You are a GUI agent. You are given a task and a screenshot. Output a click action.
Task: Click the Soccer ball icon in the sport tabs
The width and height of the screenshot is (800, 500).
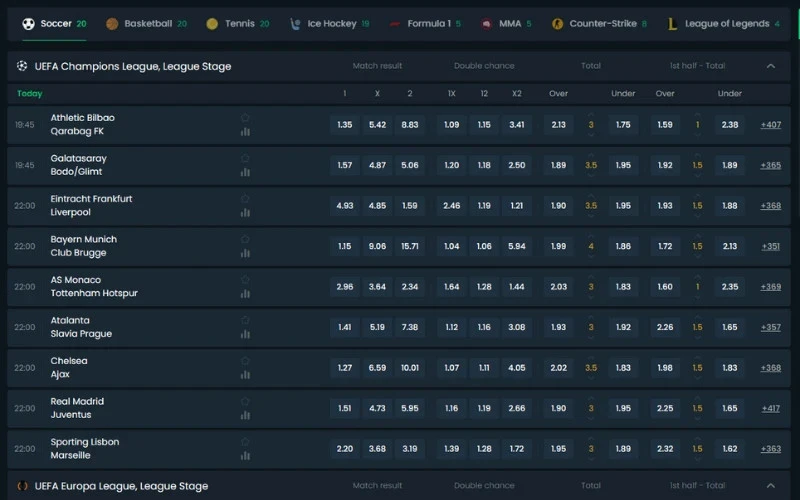(x=29, y=23)
